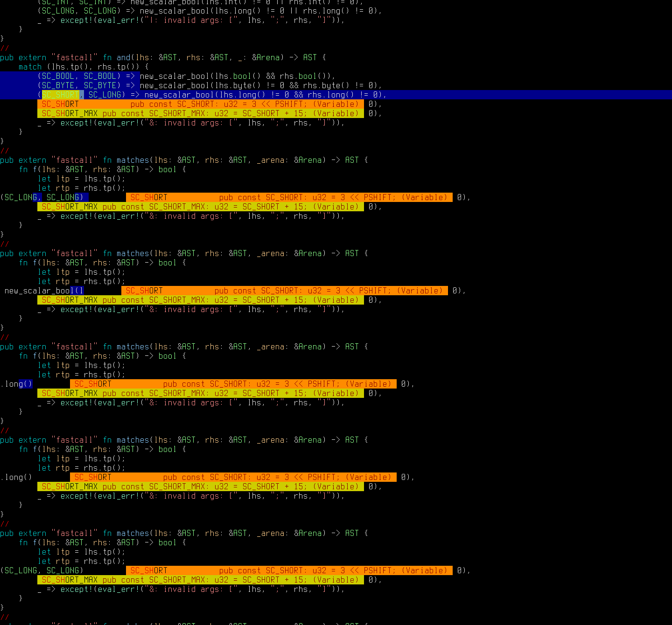Select the SC_SHORT_MAX completion suggestion
The image size is (672, 625).
click(x=69, y=113)
